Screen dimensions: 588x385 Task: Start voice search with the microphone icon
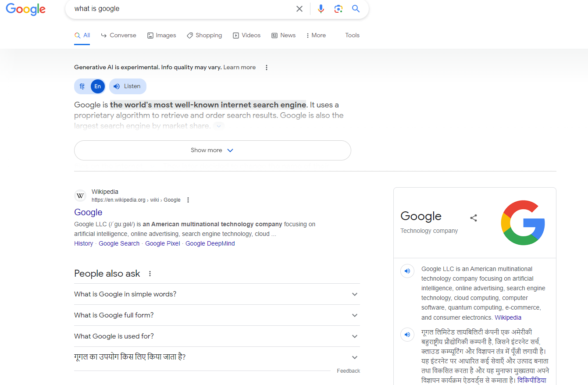(321, 9)
